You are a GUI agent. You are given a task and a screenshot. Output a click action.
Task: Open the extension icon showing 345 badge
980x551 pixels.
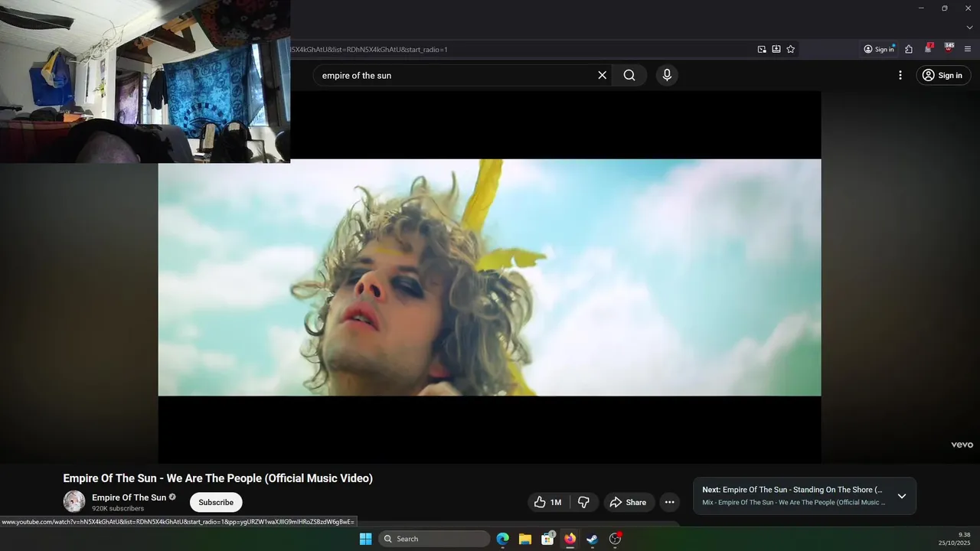click(x=949, y=48)
